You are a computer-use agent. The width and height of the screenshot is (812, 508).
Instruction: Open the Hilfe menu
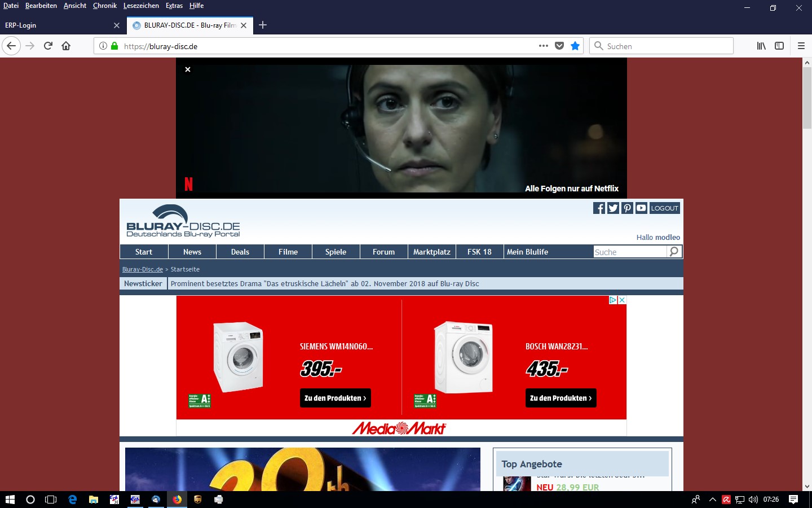[x=197, y=6]
